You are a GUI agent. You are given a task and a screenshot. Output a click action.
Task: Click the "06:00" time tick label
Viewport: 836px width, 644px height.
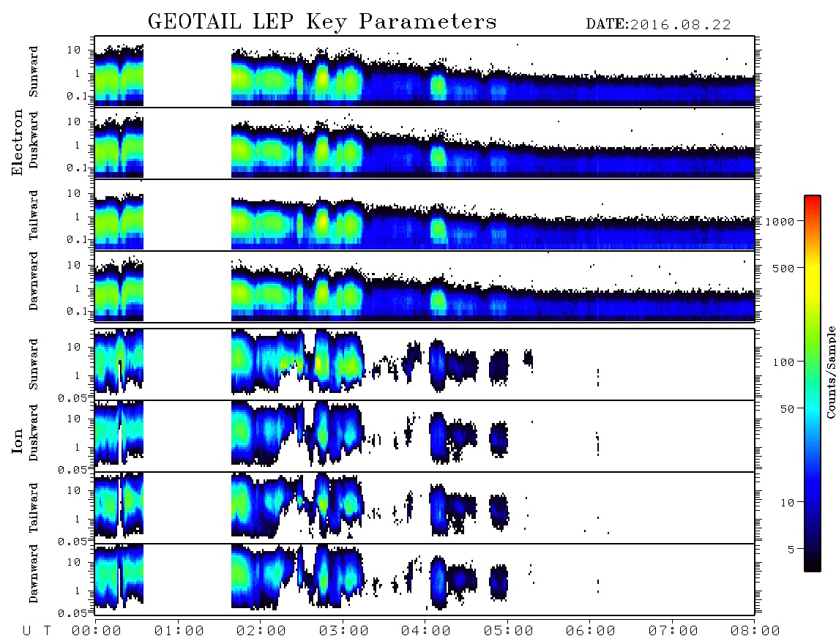[590, 631]
